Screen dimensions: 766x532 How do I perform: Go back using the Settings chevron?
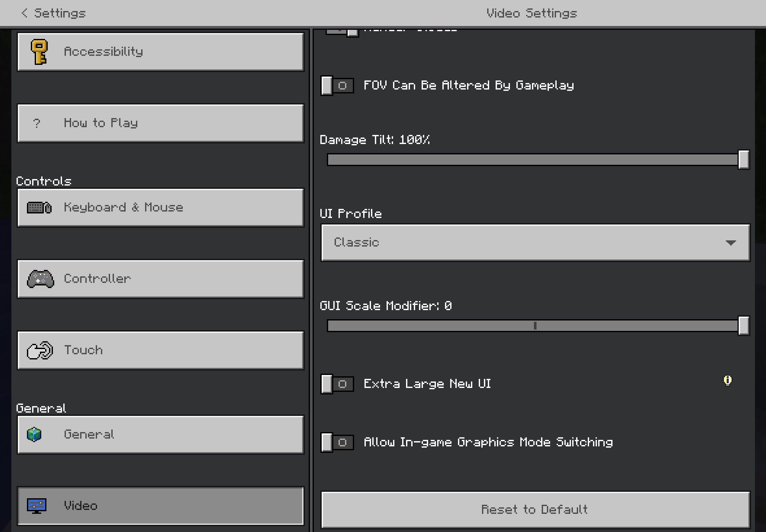pos(24,13)
